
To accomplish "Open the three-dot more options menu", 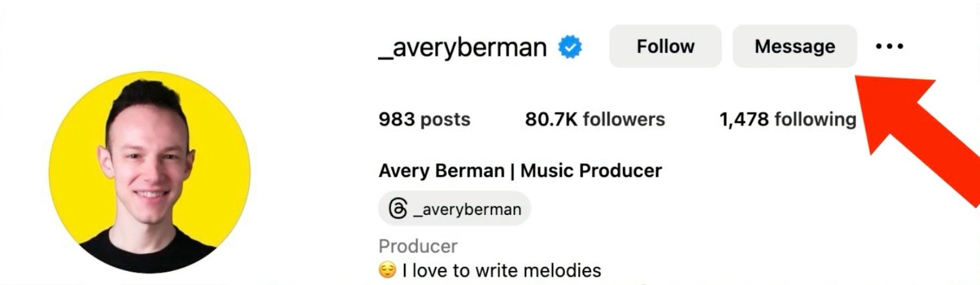I will coord(890,47).
